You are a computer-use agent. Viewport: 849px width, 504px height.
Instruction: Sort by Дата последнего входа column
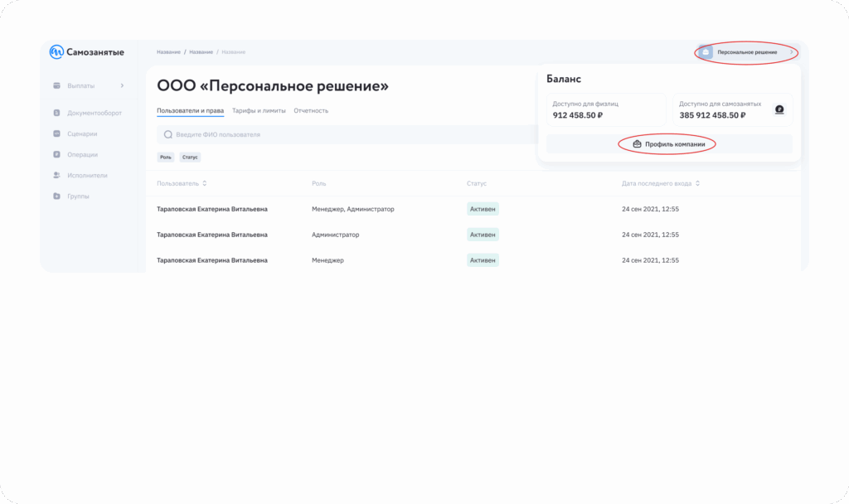tap(698, 183)
